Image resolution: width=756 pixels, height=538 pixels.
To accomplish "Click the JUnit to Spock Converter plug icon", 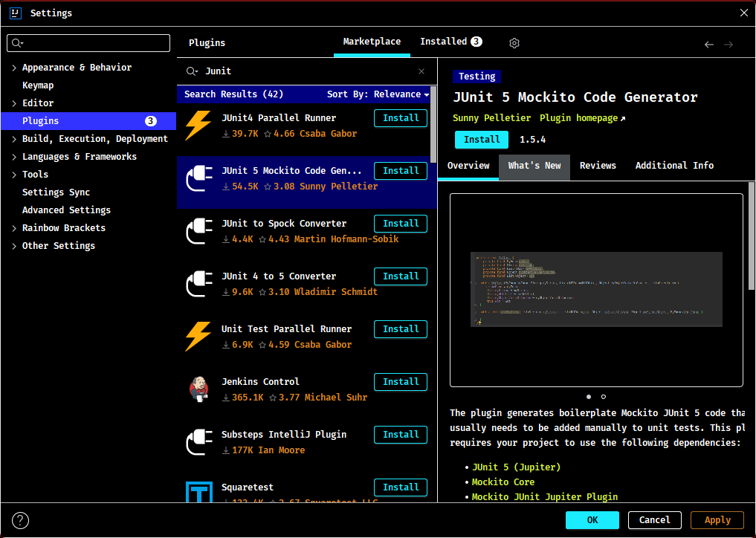I will point(198,231).
